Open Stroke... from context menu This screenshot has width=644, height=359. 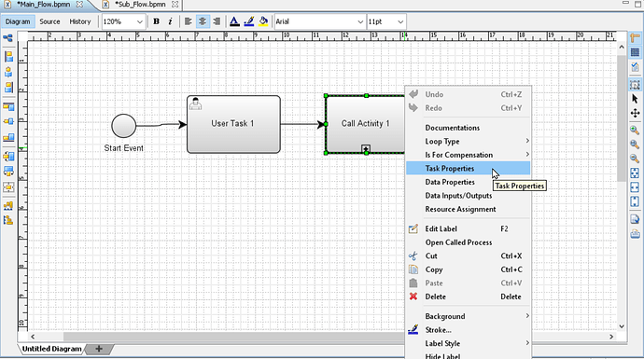pos(469,329)
